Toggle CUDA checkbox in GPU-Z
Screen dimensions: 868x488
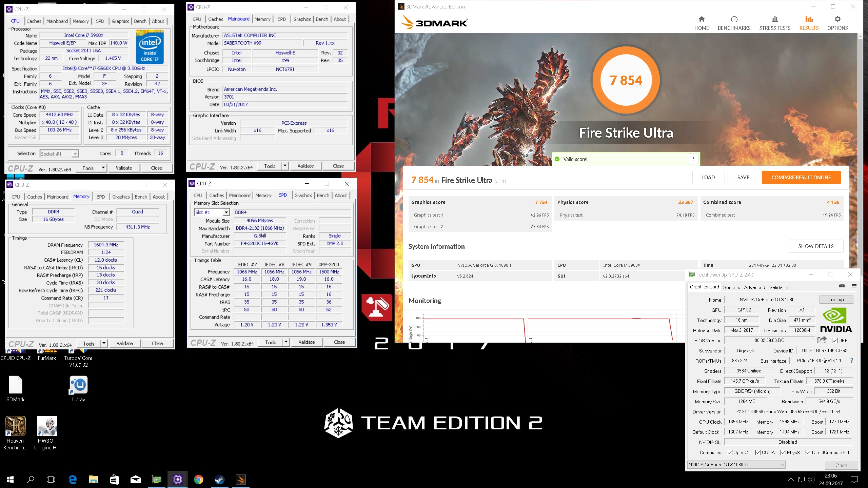pyautogui.click(x=758, y=452)
